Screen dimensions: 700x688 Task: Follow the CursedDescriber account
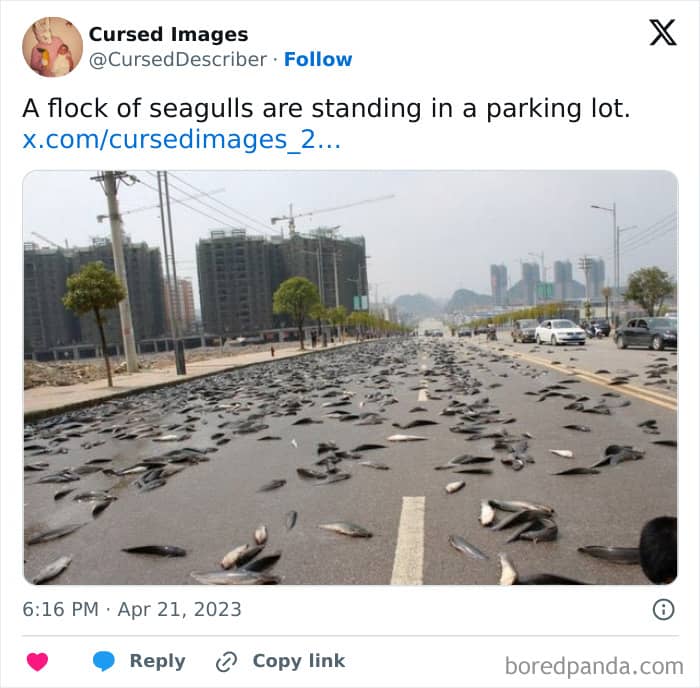[x=318, y=59]
